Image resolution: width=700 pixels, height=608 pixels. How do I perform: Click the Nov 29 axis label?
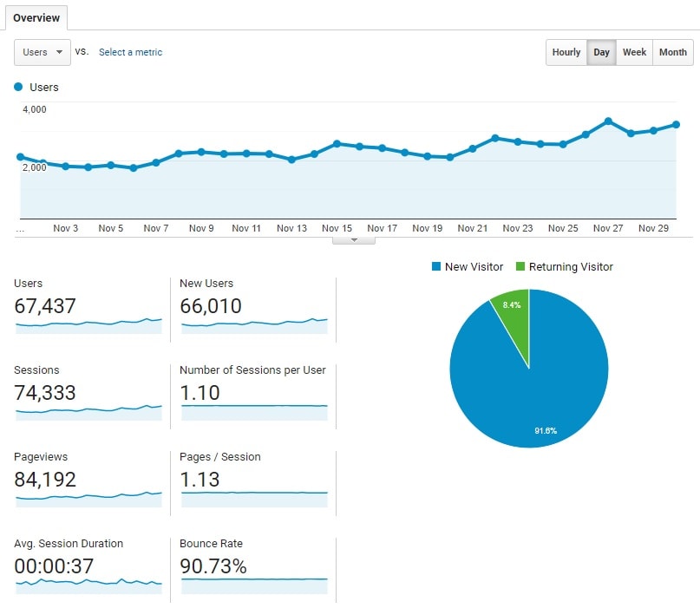pos(653,228)
